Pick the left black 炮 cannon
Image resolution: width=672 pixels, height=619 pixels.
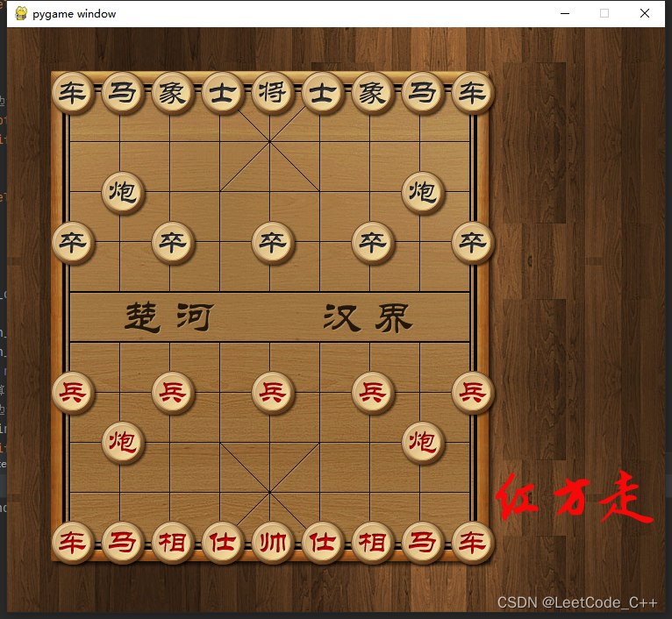(x=123, y=192)
